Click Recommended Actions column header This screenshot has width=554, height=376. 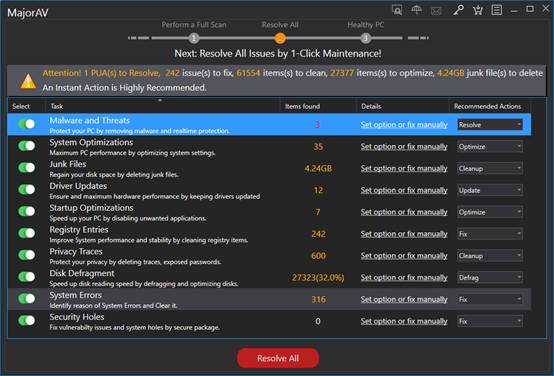pos(488,106)
